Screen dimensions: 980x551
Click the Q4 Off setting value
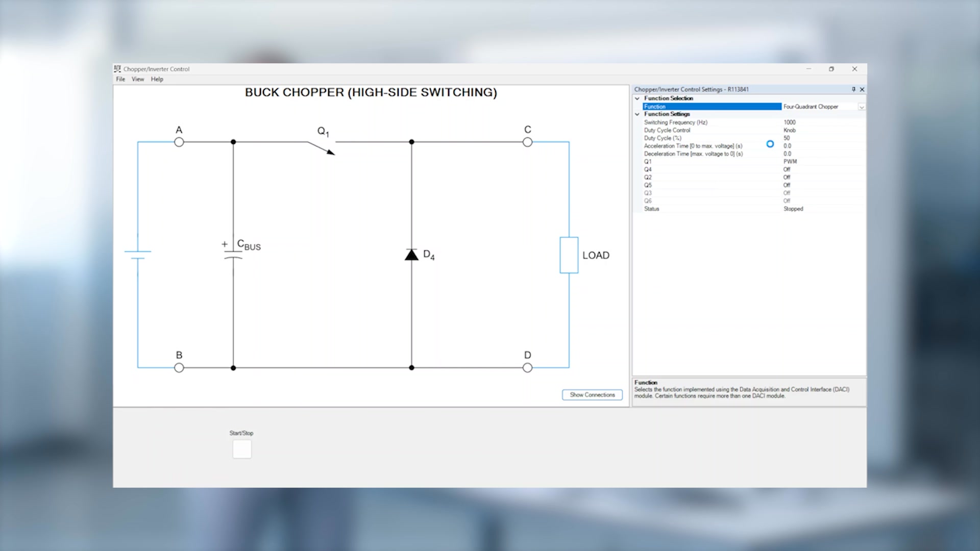(787, 169)
